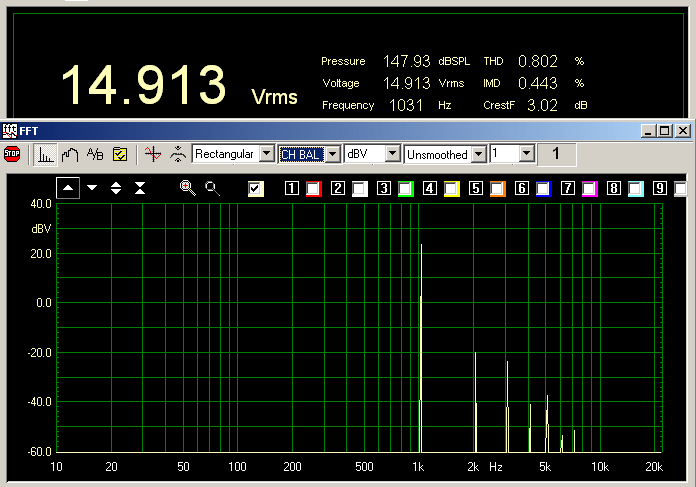This screenshot has width=696, height=487.
Task: Click the scroll-up arrow above the graph
Action: point(67,188)
